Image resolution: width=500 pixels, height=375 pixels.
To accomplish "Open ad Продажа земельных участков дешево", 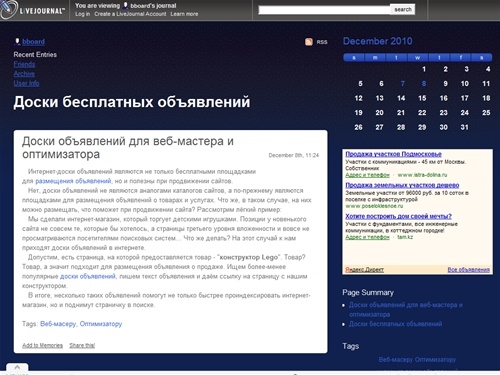I will coord(402,185).
